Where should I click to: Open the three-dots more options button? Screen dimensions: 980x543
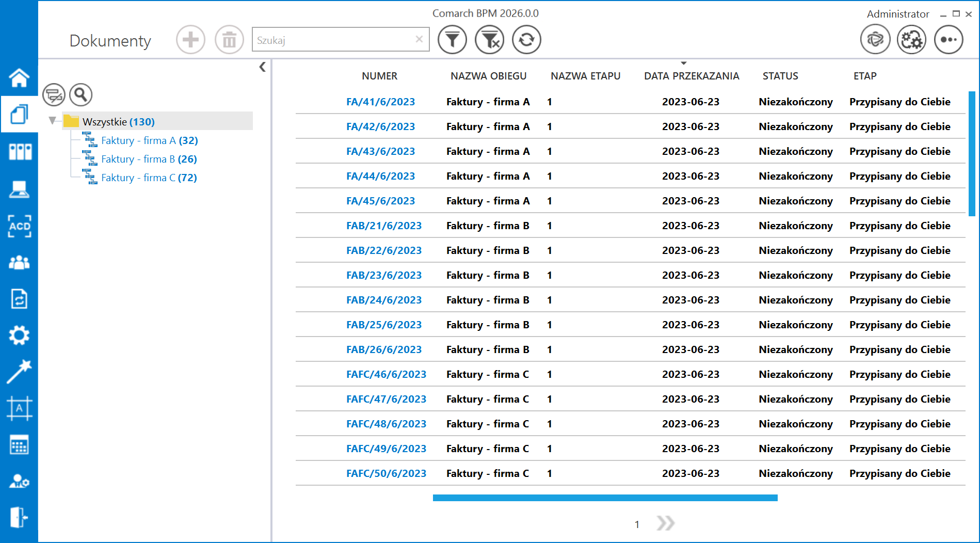click(948, 40)
